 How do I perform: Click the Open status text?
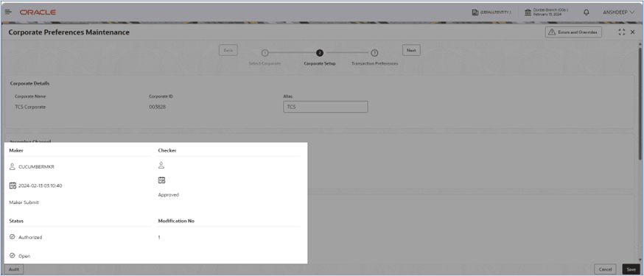click(24, 256)
